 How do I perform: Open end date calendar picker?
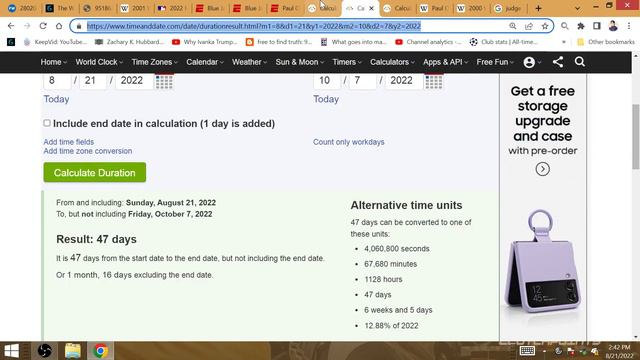click(433, 81)
